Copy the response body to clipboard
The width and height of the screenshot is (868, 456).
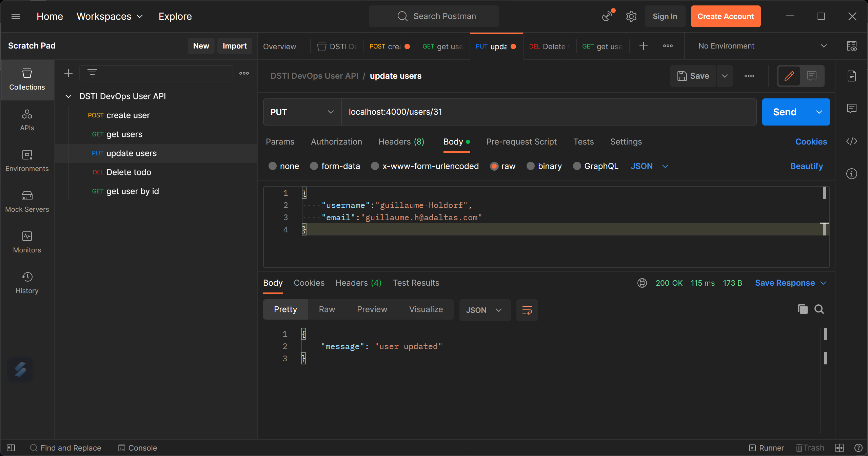802,309
